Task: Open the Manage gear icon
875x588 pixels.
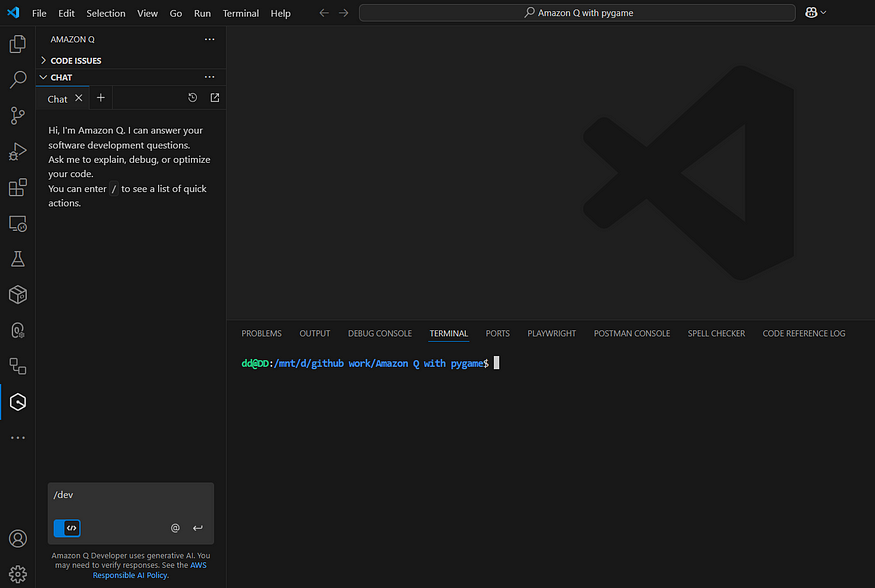Action: pyautogui.click(x=18, y=574)
